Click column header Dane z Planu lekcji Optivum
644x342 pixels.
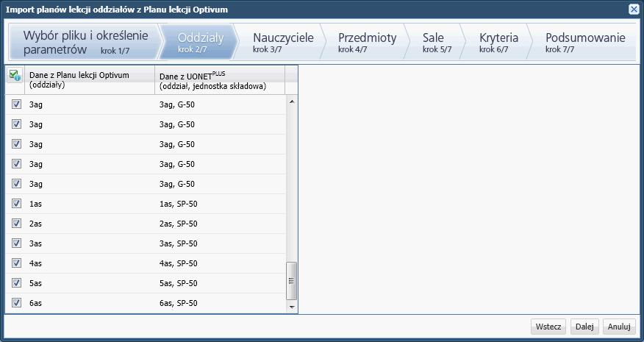[90, 79]
